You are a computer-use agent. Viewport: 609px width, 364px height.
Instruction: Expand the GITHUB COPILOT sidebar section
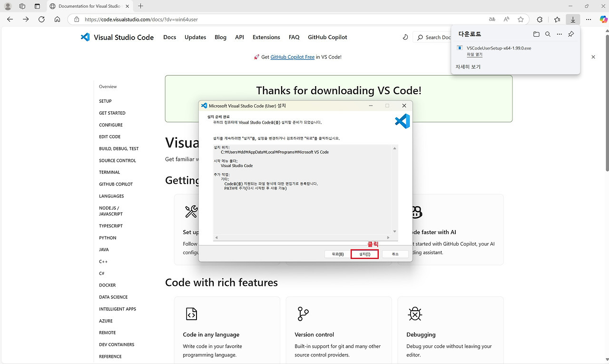116,184
